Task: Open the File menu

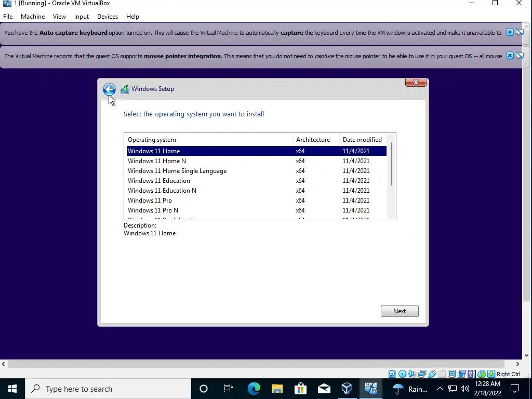Action: (8, 16)
